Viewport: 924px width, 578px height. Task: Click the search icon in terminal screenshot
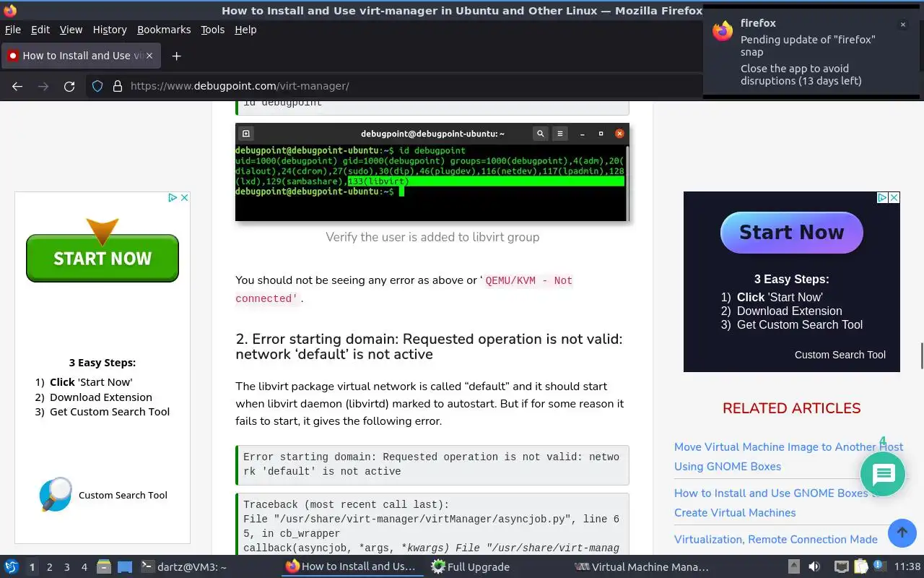click(540, 134)
